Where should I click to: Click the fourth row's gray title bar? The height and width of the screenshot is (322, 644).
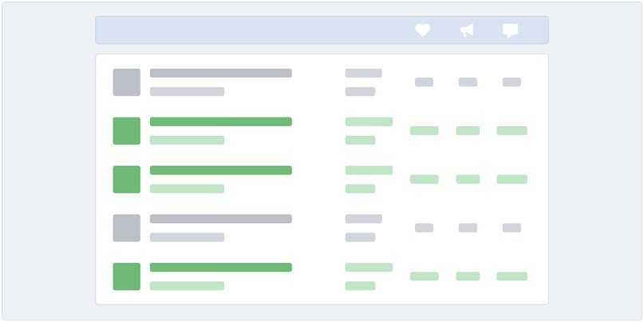click(221, 219)
